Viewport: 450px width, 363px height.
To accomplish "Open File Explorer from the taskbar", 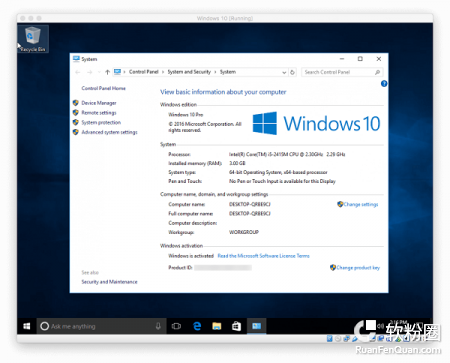I will point(217,326).
